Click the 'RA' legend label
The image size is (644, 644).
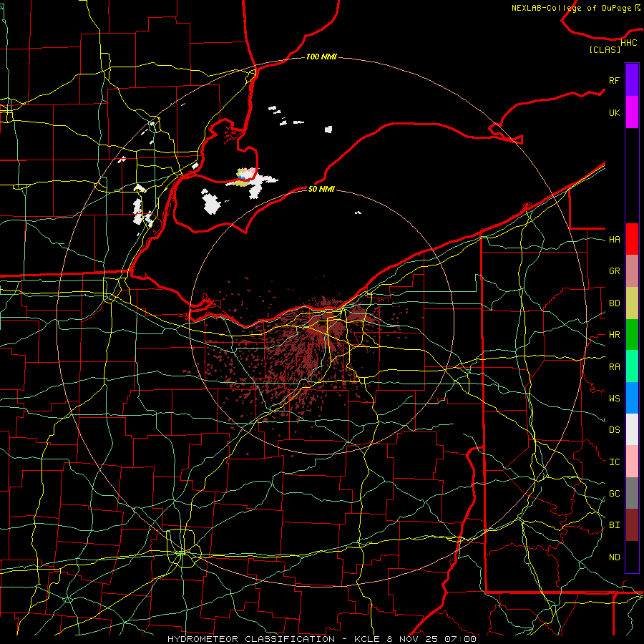click(x=615, y=367)
